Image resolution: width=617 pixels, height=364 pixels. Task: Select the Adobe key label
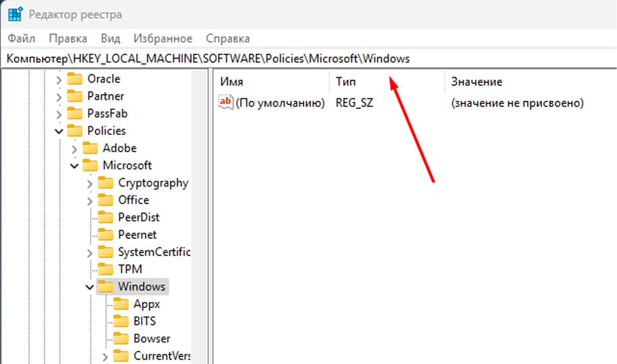[120, 148]
